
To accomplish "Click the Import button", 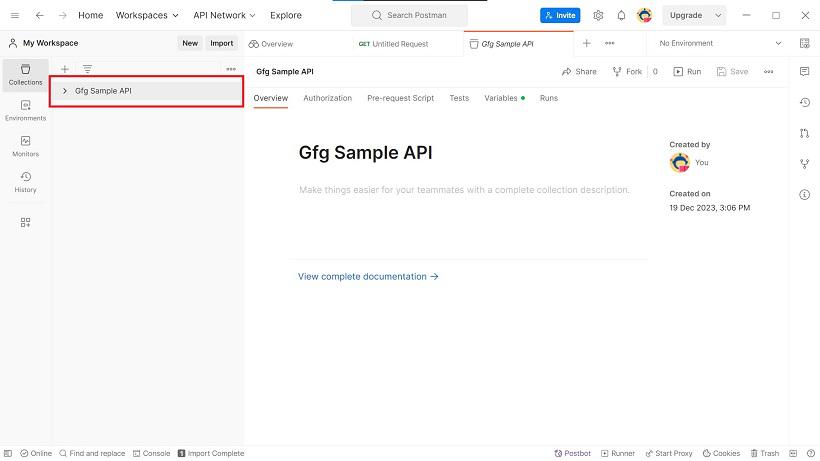I will 222,43.
